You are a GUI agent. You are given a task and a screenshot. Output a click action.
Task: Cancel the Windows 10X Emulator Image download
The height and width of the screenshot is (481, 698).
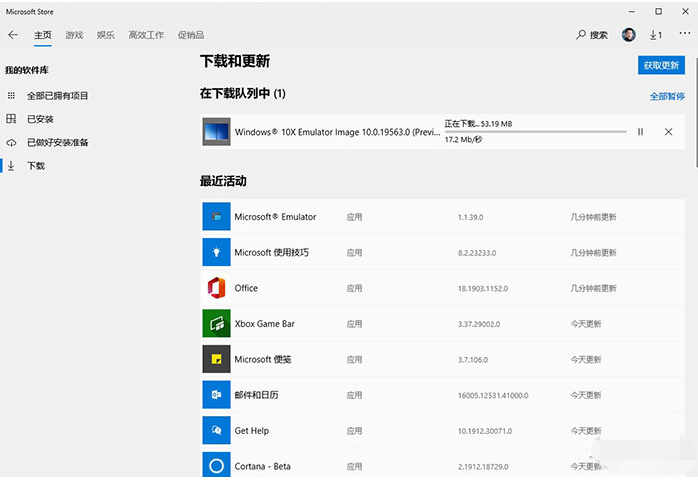pyautogui.click(x=668, y=132)
